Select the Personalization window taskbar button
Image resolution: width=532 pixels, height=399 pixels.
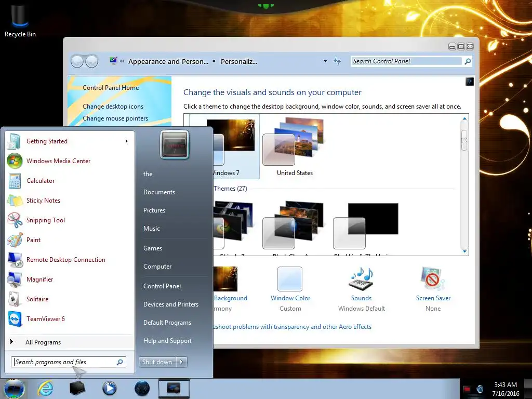174,389
